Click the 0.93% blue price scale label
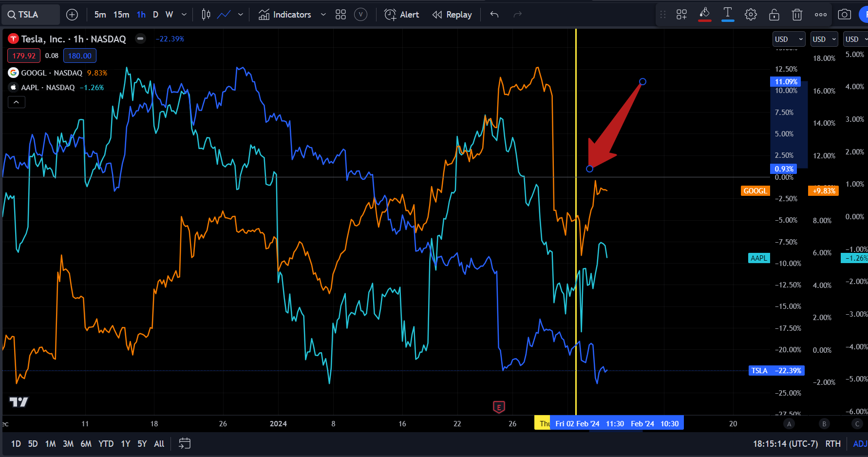This screenshot has width=868, height=457. pyautogui.click(x=784, y=169)
